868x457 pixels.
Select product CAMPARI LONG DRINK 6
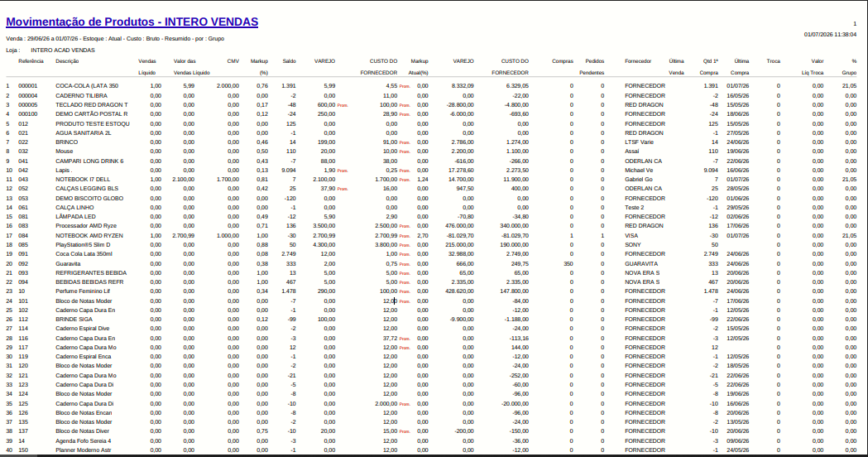click(x=89, y=161)
